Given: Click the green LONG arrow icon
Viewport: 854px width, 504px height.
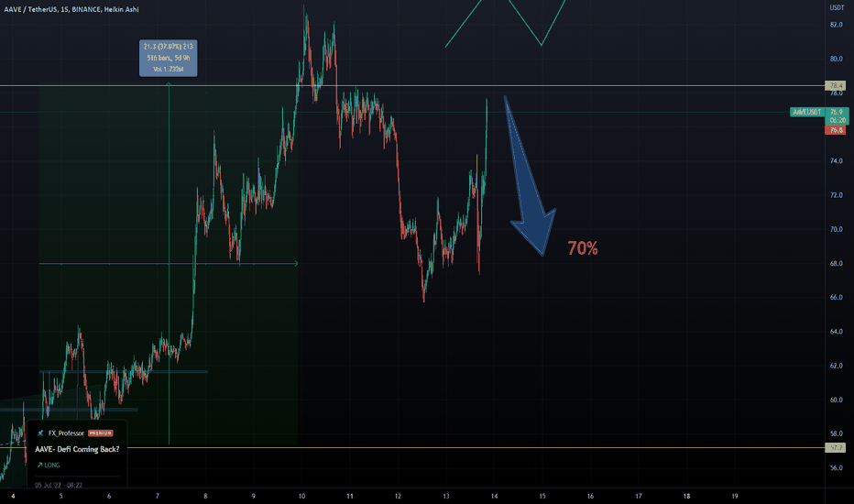Looking at the screenshot, I should point(39,466).
